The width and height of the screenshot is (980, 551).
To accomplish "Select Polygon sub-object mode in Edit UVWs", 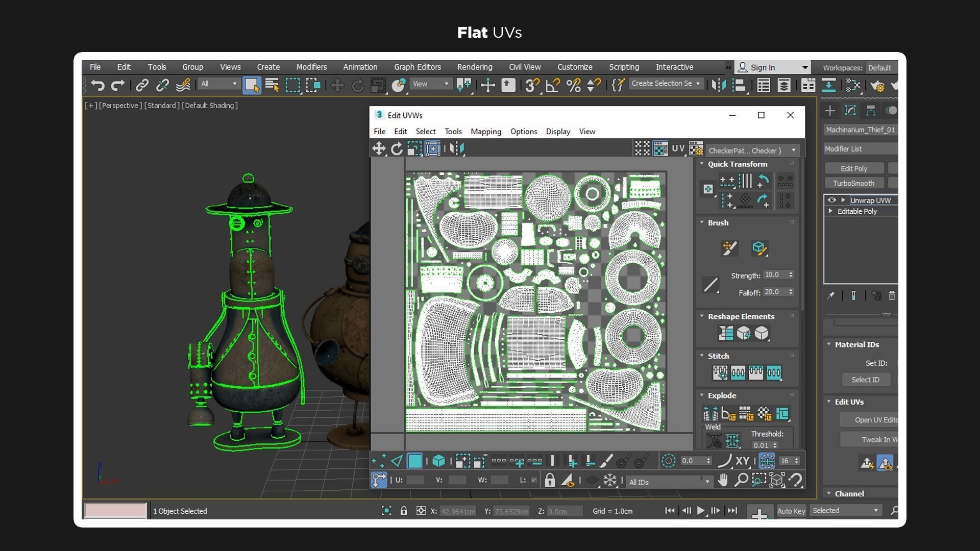I will pyautogui.click(x=415, y=461).
